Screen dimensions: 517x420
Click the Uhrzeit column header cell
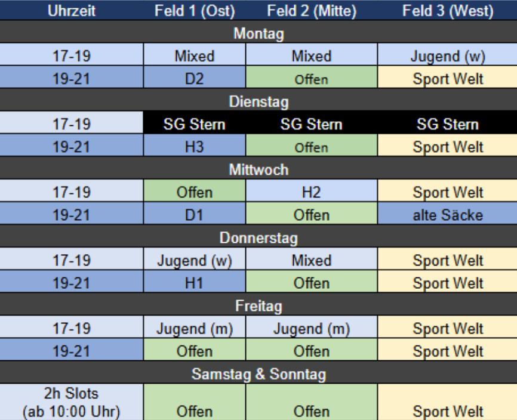(72, 11)
